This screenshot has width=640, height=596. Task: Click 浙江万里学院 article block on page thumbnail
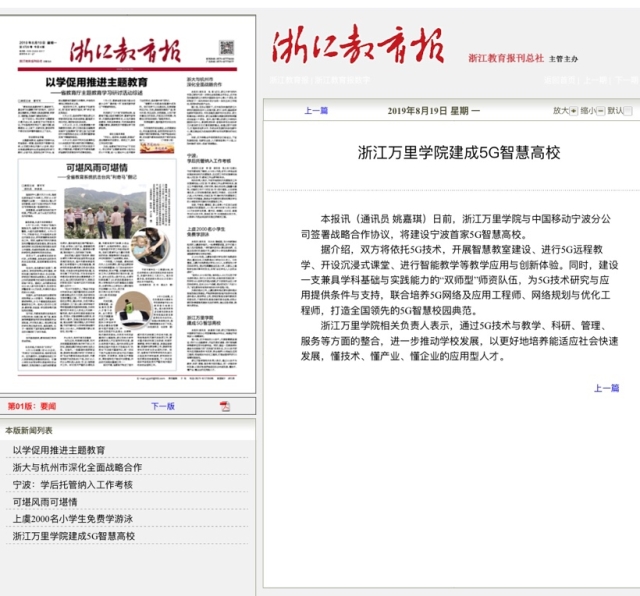(211, 344)
